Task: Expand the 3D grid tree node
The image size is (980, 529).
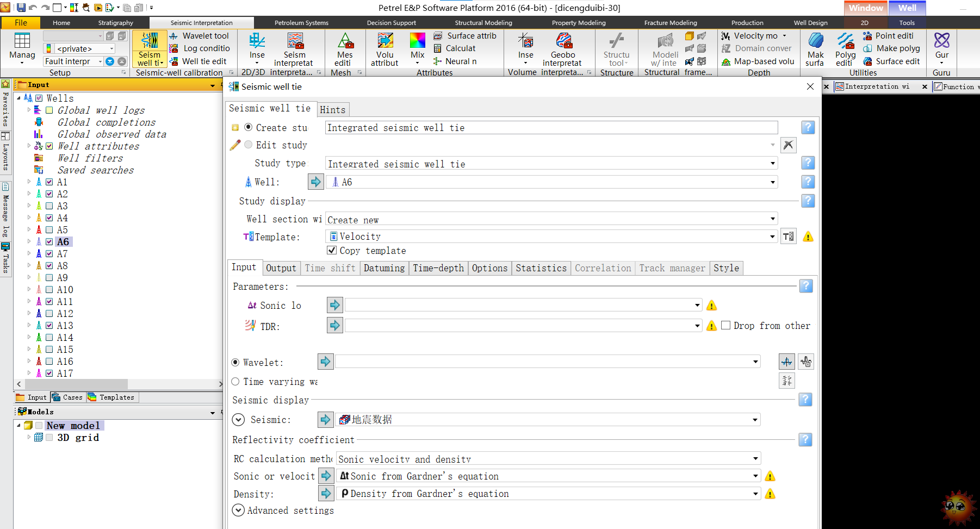Action: pyautogui.click(x=29, y=437)
